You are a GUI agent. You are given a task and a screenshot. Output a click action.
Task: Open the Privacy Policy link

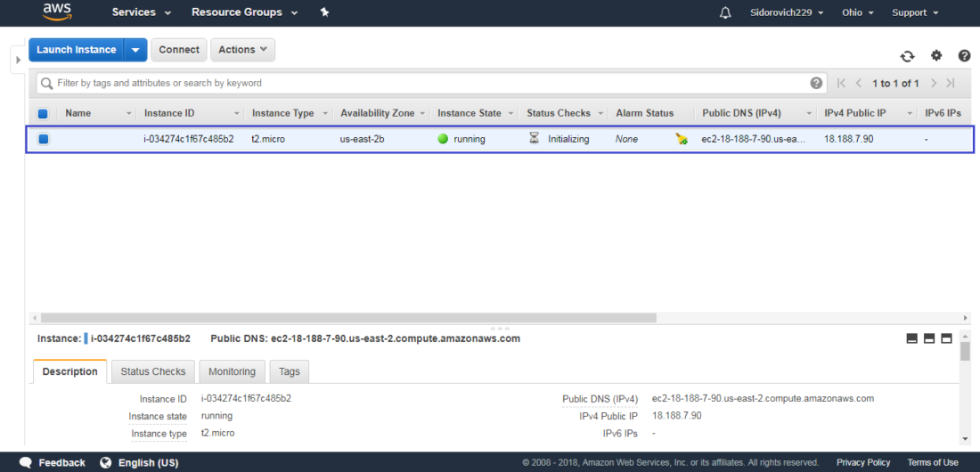[864, 462]
